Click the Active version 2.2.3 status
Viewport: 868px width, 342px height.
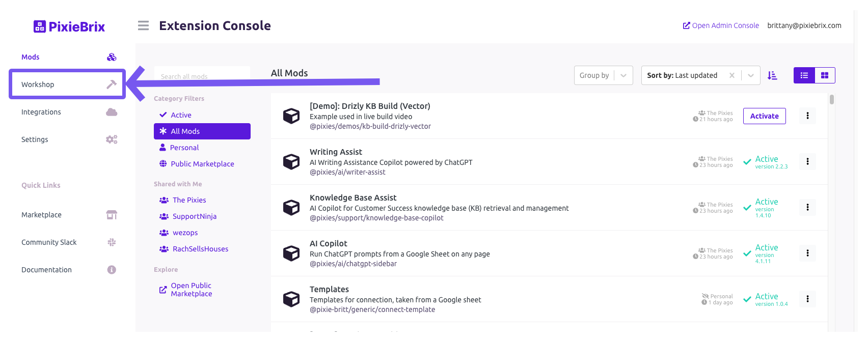click(766, 162)
